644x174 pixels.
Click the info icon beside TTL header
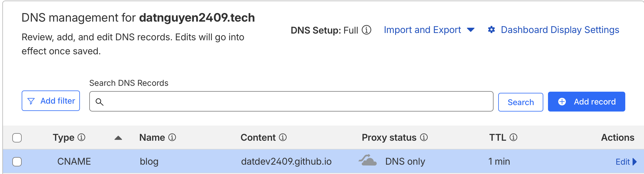tap(513, 137)
